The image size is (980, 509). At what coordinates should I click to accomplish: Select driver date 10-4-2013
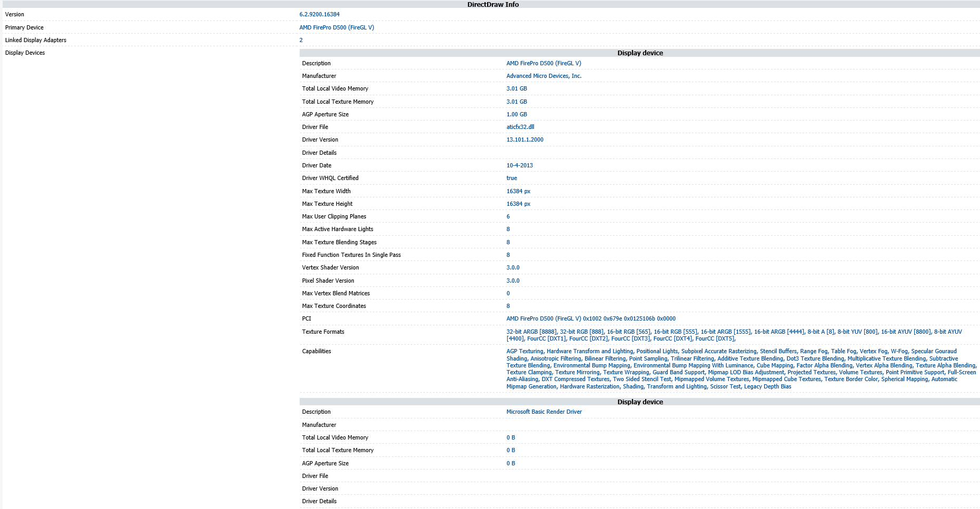[520, 165]
